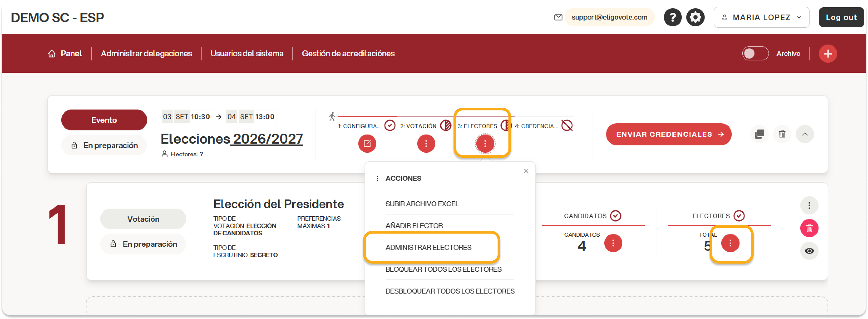Viewport: 868px width, 319px height.
Task: Open the Elecciones 2026/2027 title link
Action: click(x=232, y=139)
